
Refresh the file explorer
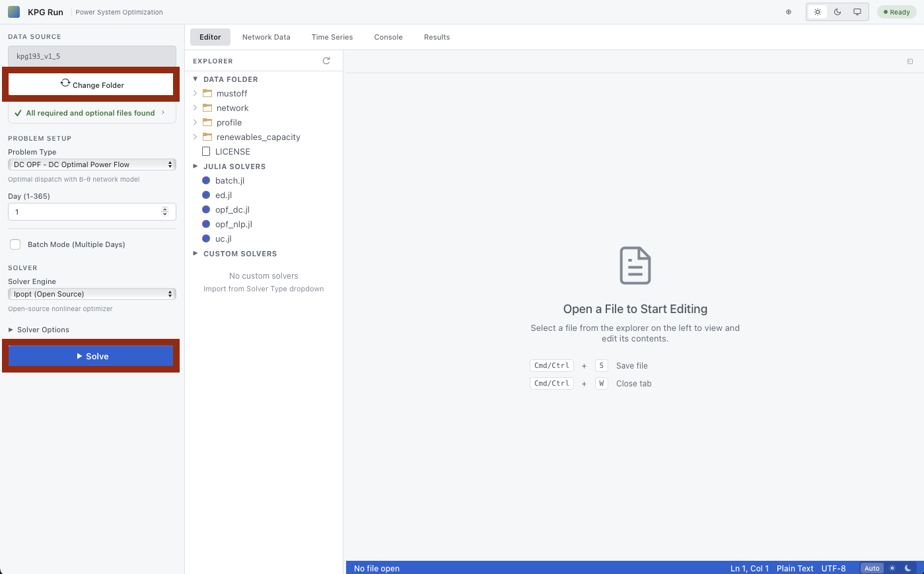[x=326, y=60]
